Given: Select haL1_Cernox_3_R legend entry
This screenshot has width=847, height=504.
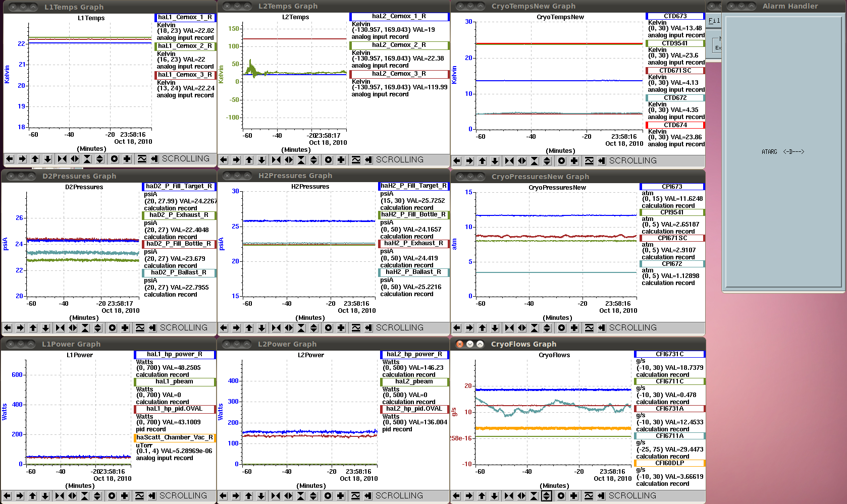Looking at the screenshot, I should (185, 75).
